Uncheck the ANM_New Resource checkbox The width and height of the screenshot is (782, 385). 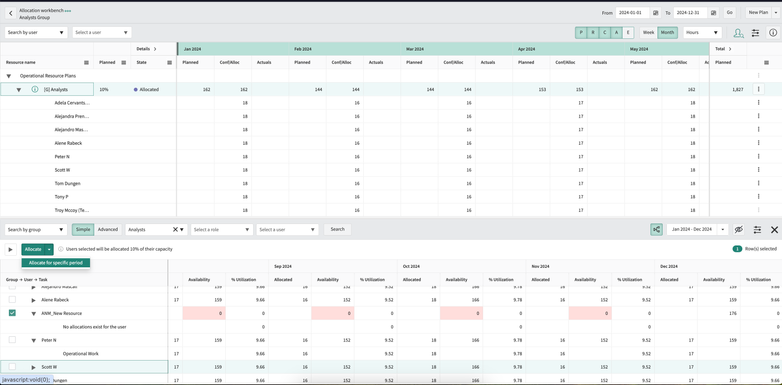(x=12, y=313)
